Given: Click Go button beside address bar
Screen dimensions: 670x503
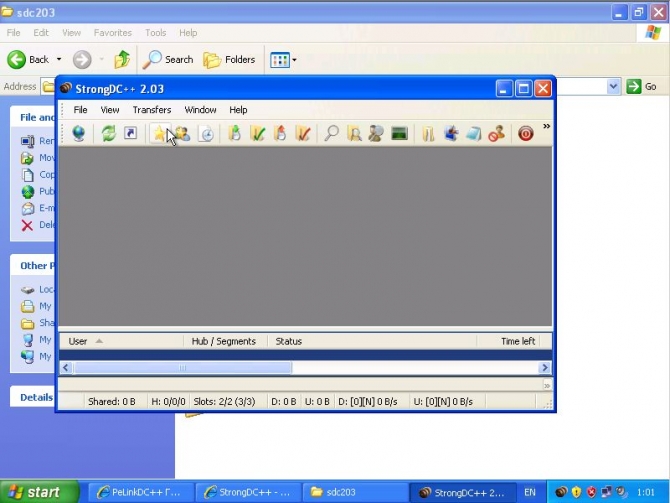Looking at the screenshot, I should [641, 87].
